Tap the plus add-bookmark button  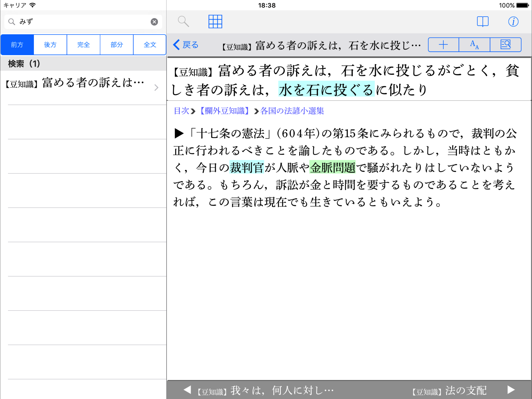(443, 45)
